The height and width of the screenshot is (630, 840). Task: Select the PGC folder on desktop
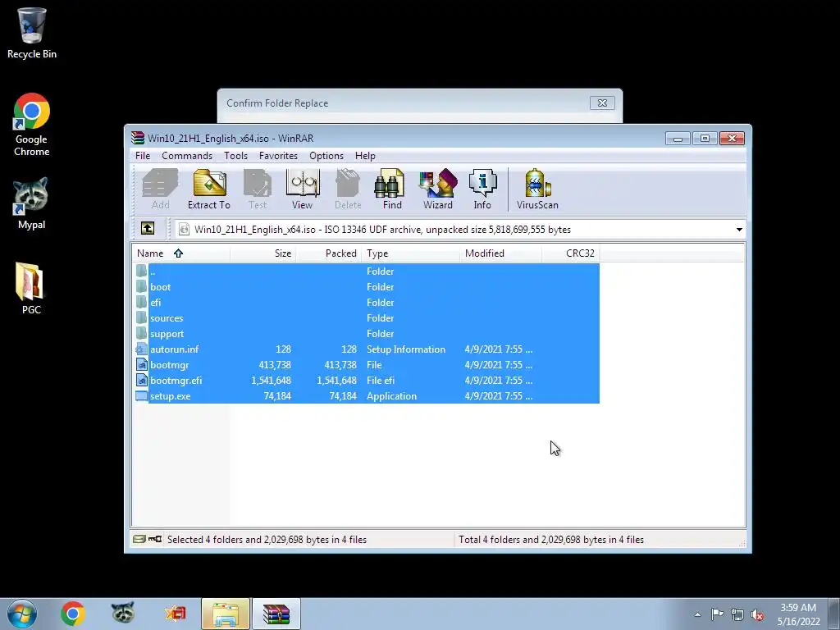tap(32, 288)
